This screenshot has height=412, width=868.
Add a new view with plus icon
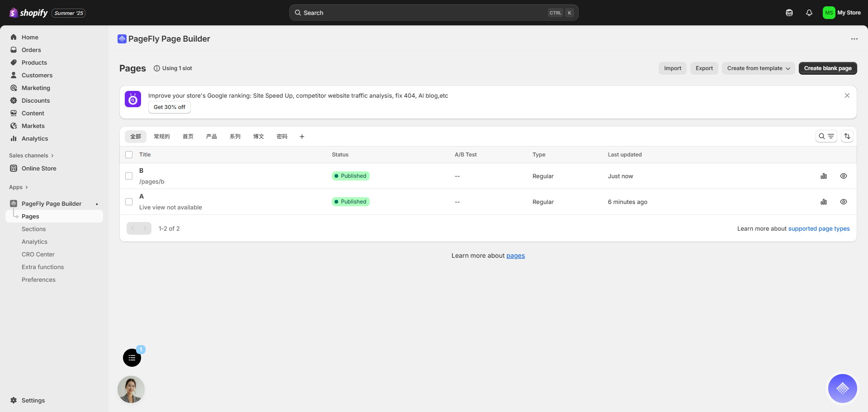tap(302, 137)
